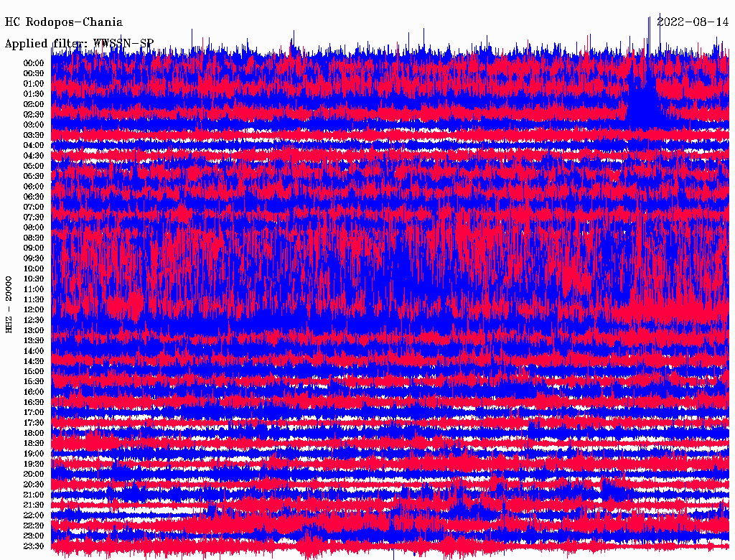735x560 pixels.
Task: Select the 17:00 time row label
Action: 34,413
